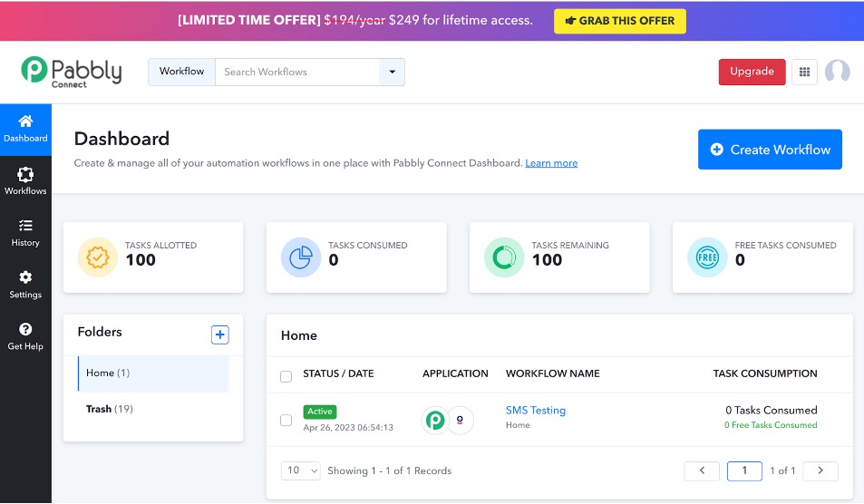Click the page number input box
The width and height of the screenshot is (864, 504).
tap(744, 470)
